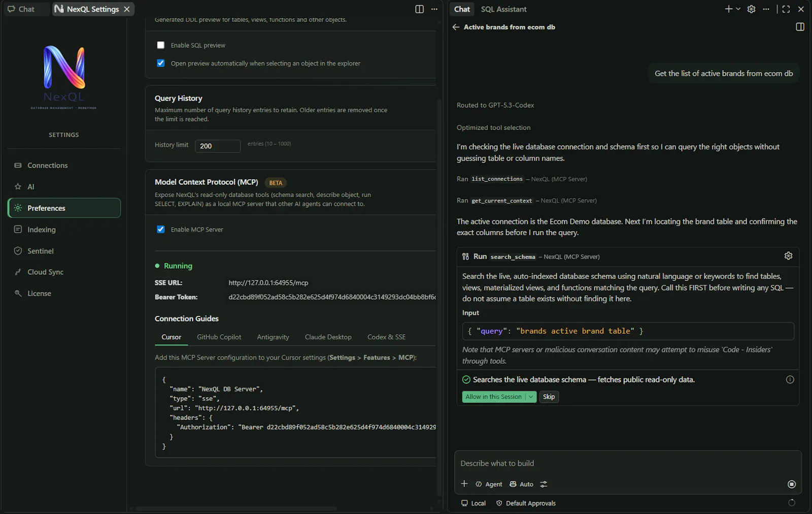The image size is (812, 514).
Task: Start a new chat with plus icon
Action: coord(728,9)
